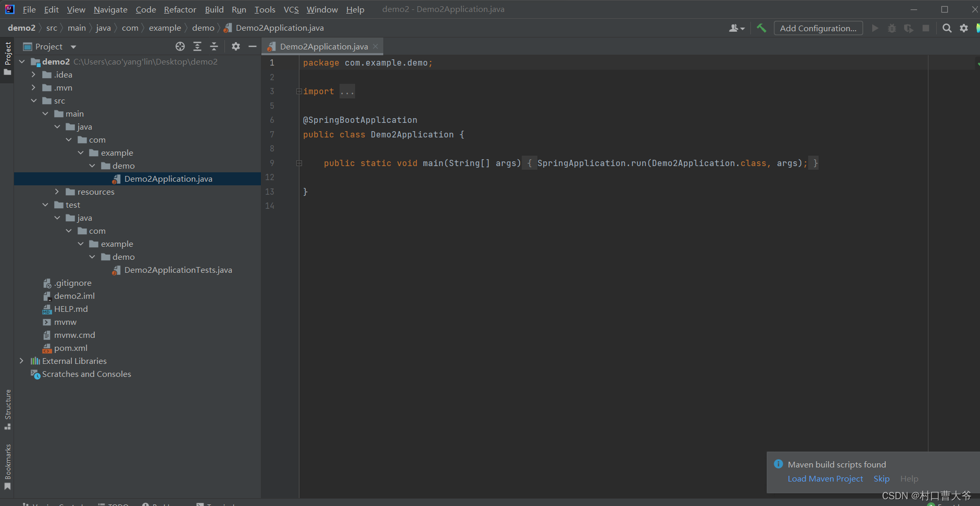The width and height of the screenshot is (980, 506).
Task: Open the Project panel options gear icon
Action: click(236, 46)
